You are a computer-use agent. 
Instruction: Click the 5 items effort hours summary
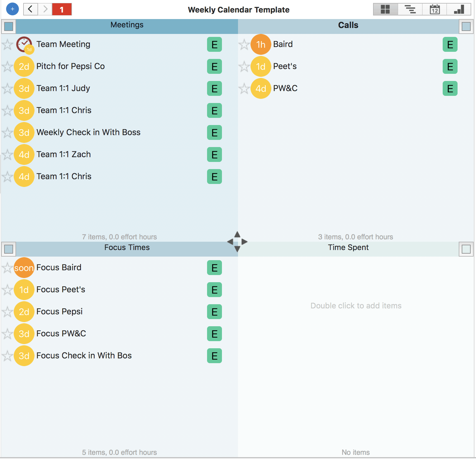pyautogui.click(x=119, y=452)
